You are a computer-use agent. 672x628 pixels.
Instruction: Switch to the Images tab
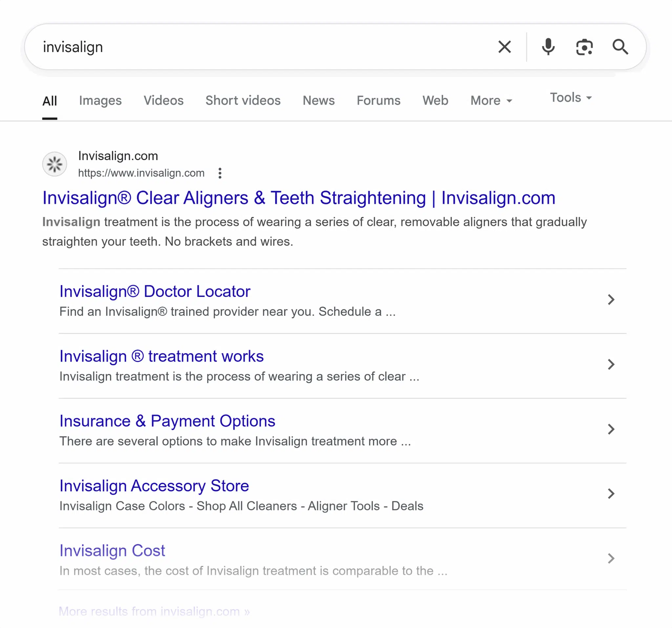pyautogui.click(x=100, y=101)
